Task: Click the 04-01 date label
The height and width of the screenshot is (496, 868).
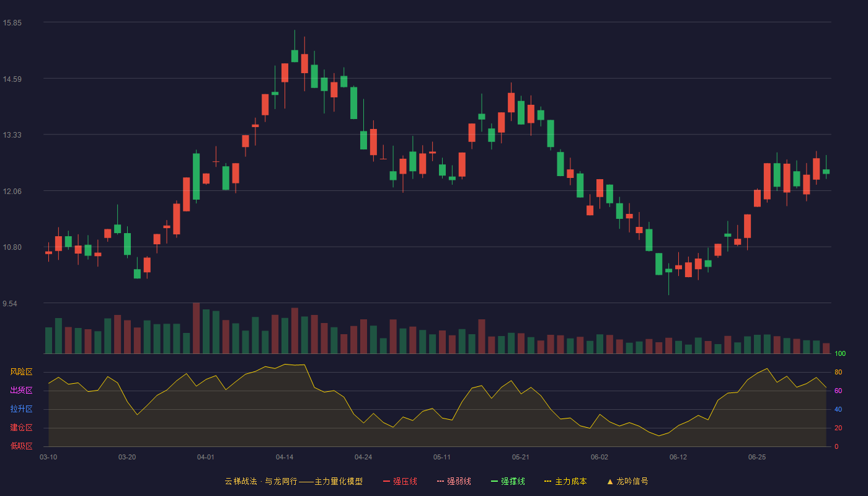Action: (206, 457)
